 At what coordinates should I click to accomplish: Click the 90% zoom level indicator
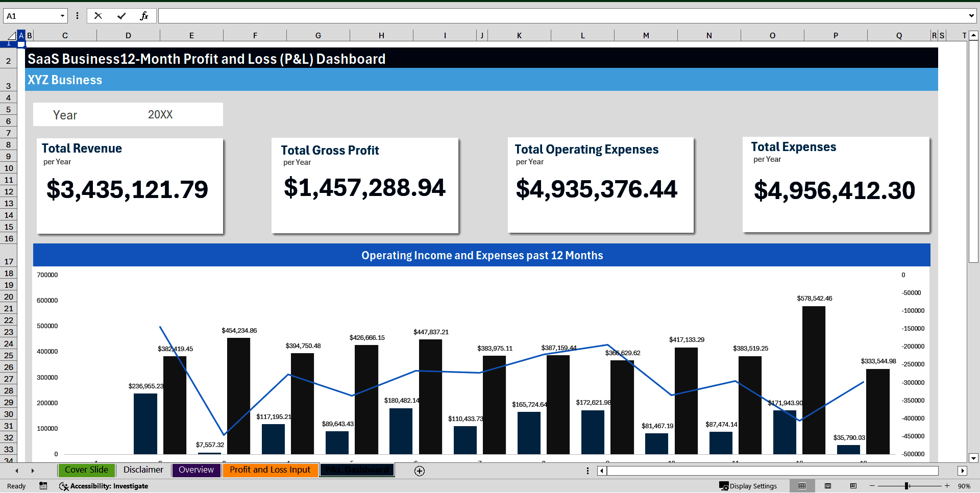pyautogui.click(x=965, y=486)
